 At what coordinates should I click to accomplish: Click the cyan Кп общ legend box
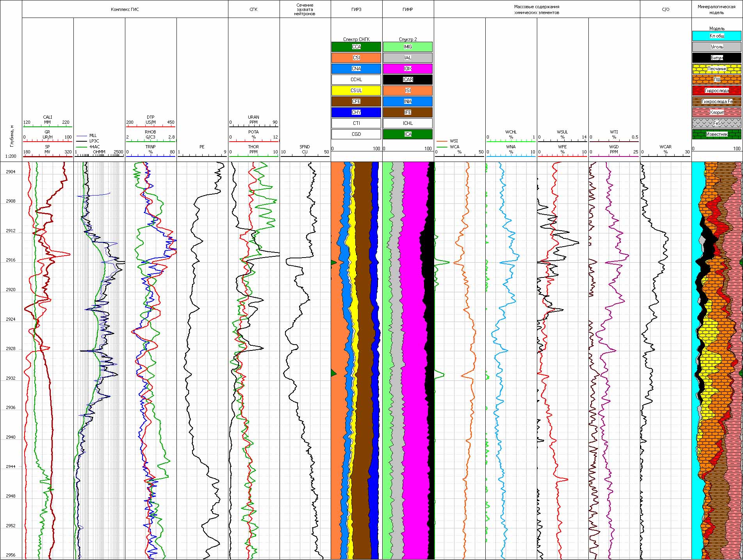pyautogui.click(x=716, y=36)
